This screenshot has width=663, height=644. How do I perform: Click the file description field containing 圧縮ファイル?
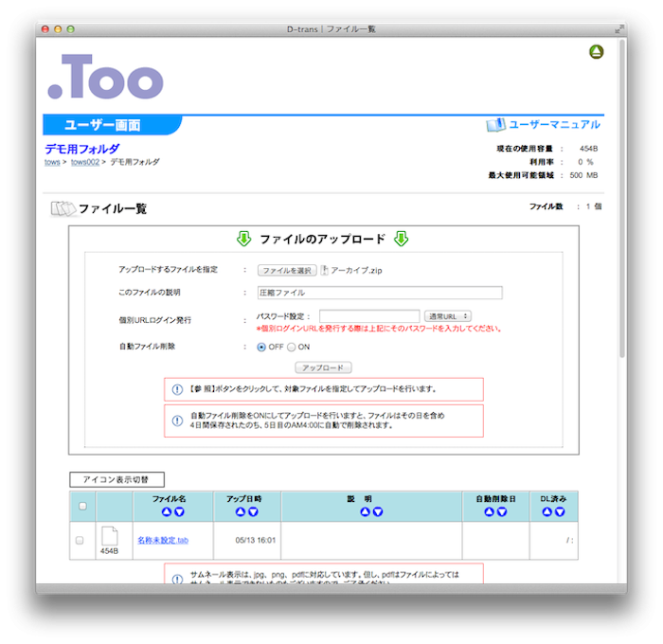click(x=379, y=293)
